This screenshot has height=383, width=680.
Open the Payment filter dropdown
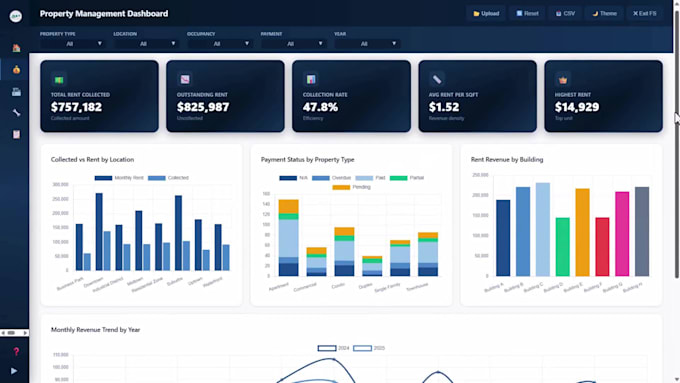point(293,44)
